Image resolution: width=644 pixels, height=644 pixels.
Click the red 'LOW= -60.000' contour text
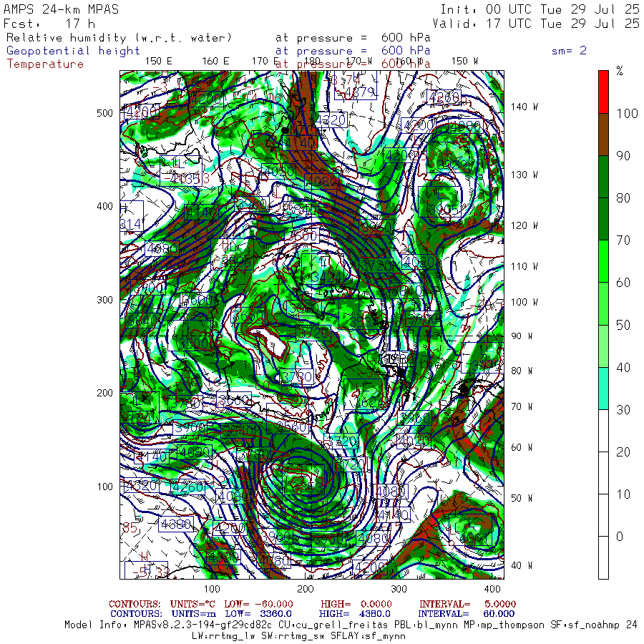[259, 604]
